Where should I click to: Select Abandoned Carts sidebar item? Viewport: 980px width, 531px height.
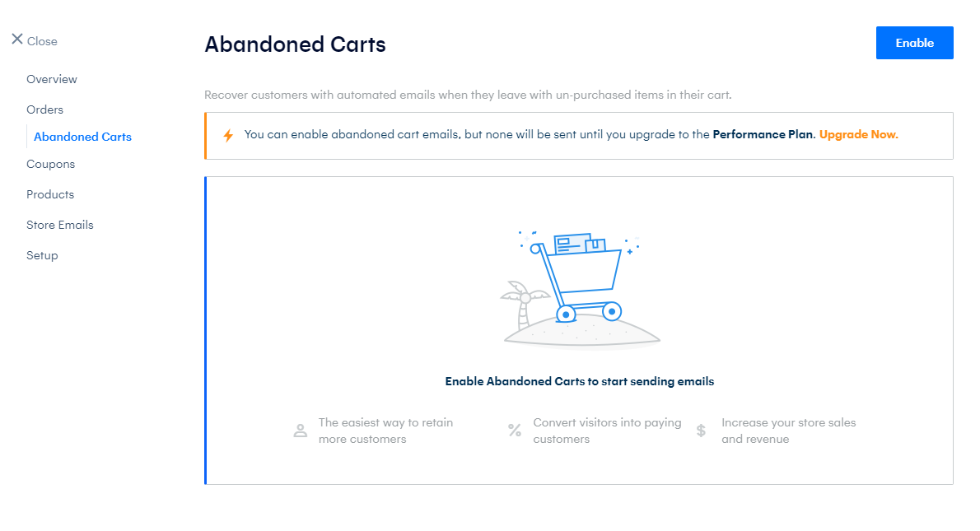click(82, 137)
